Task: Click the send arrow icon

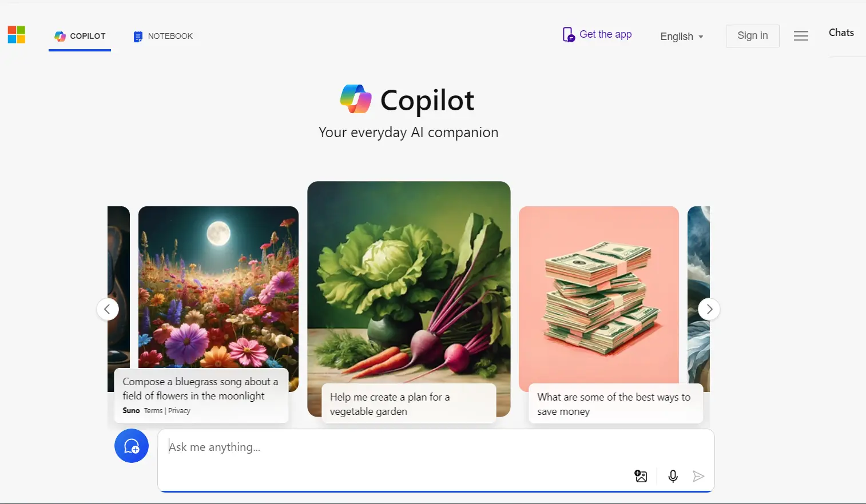Action: (698, 476)
